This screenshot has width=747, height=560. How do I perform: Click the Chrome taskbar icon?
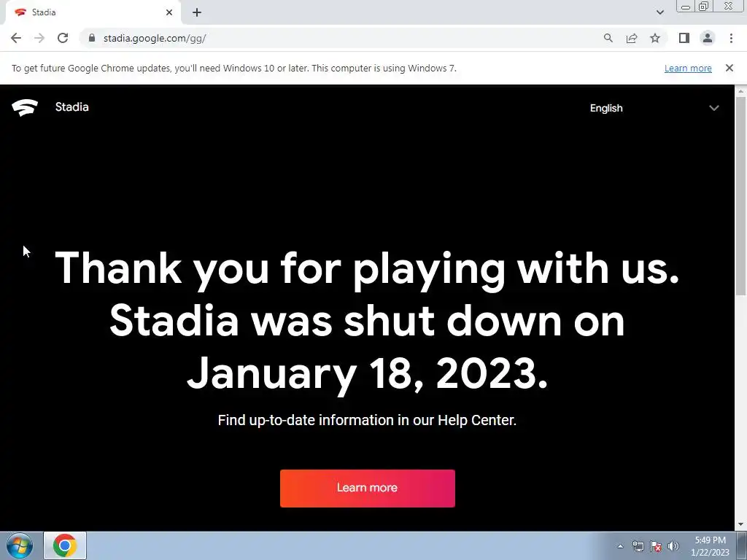coord(65,545)
